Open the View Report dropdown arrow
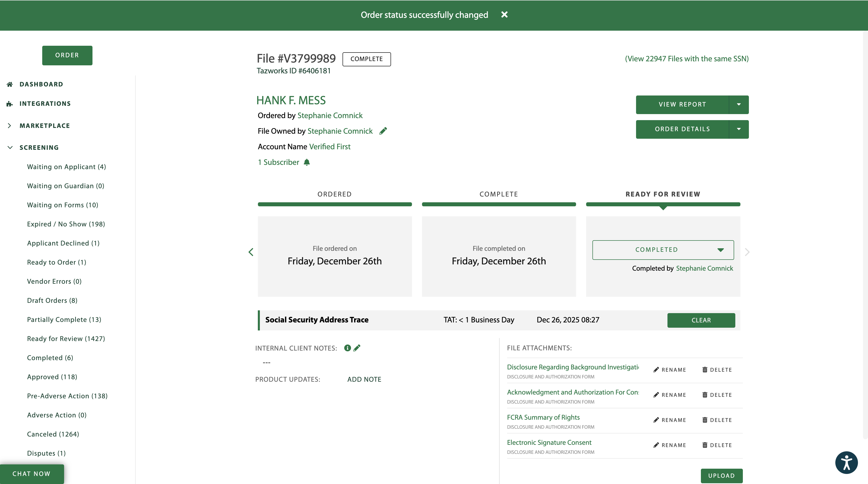 [739, 105]
